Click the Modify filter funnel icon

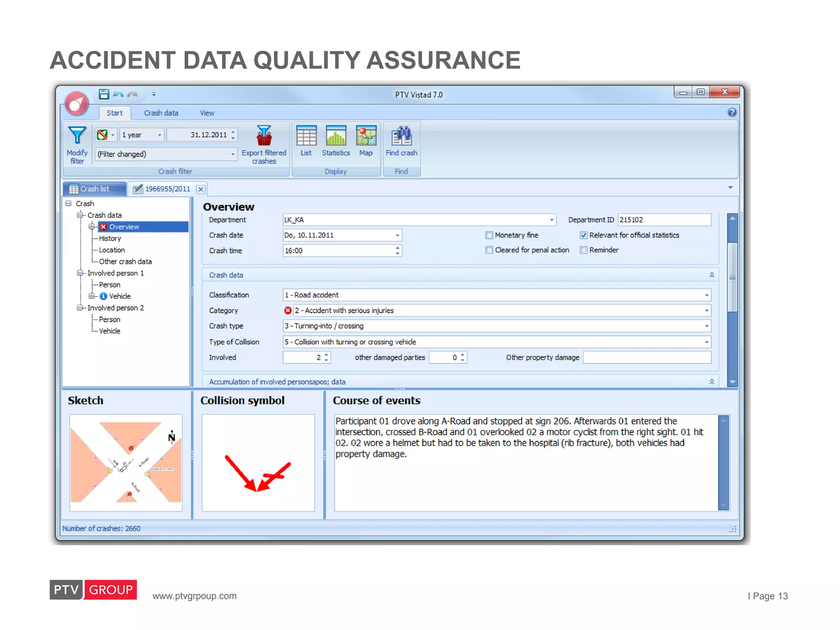point(77,135)
